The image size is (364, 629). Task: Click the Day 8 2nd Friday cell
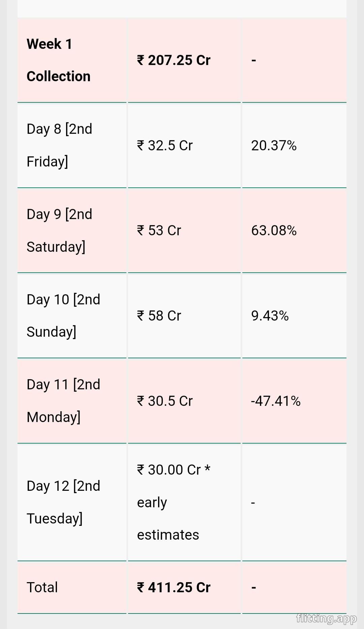(59, 145)
